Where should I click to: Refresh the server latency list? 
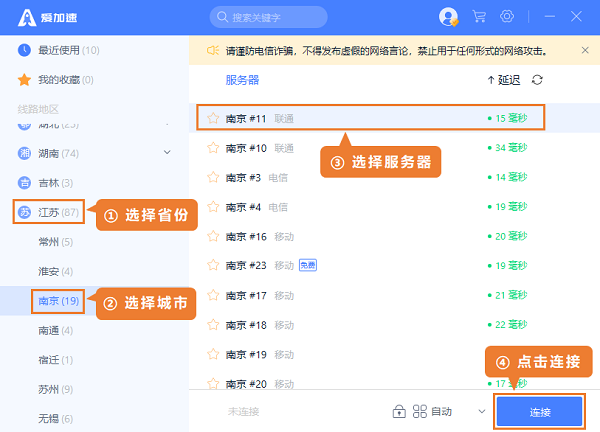[x=538, y=80]
